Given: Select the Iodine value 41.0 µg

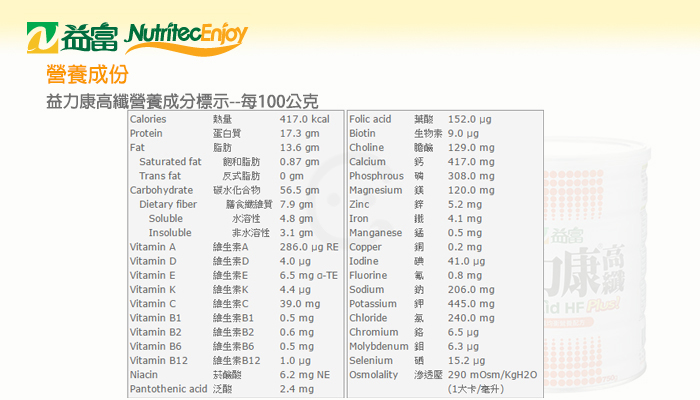Looking at the screenshot, I should pos(467,261).
